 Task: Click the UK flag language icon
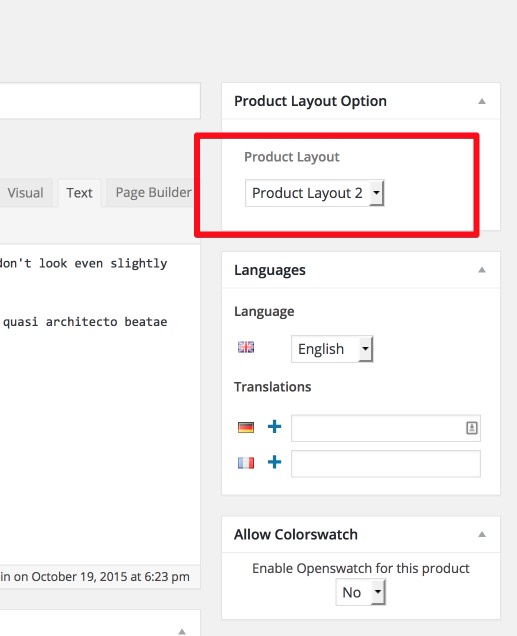click(246, 347)
